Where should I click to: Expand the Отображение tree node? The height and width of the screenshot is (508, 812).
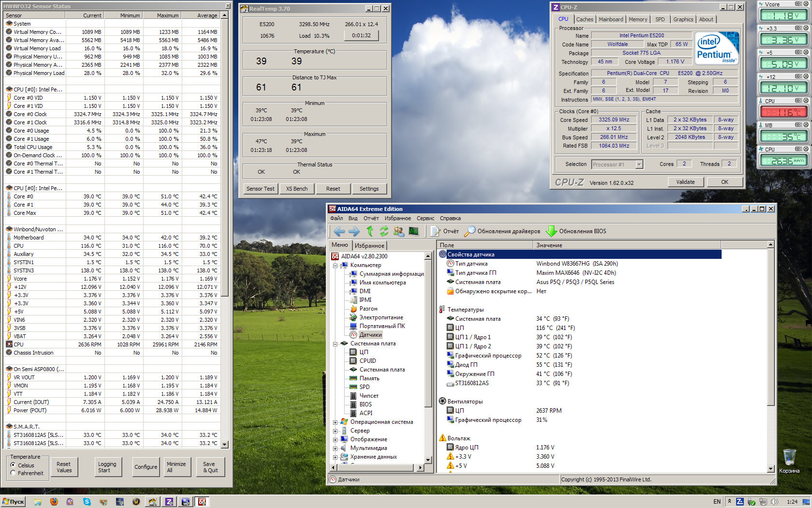tap(335, 439)
